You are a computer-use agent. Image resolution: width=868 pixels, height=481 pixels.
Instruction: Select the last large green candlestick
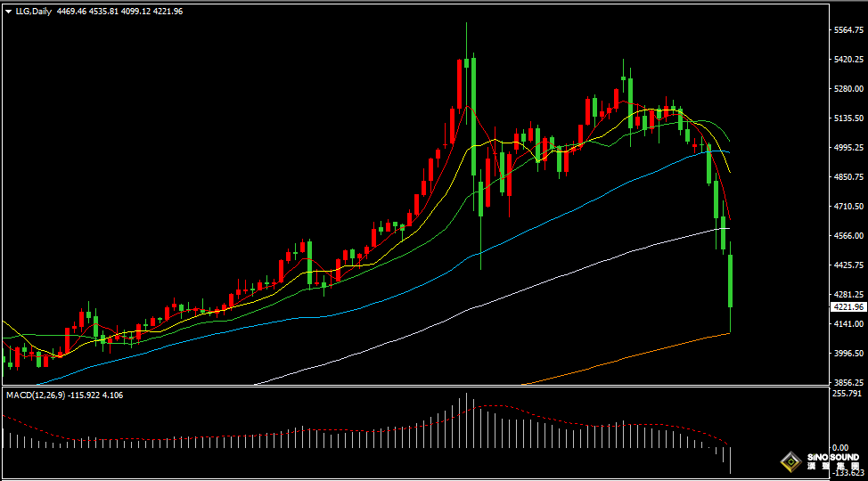click(731, 281)
